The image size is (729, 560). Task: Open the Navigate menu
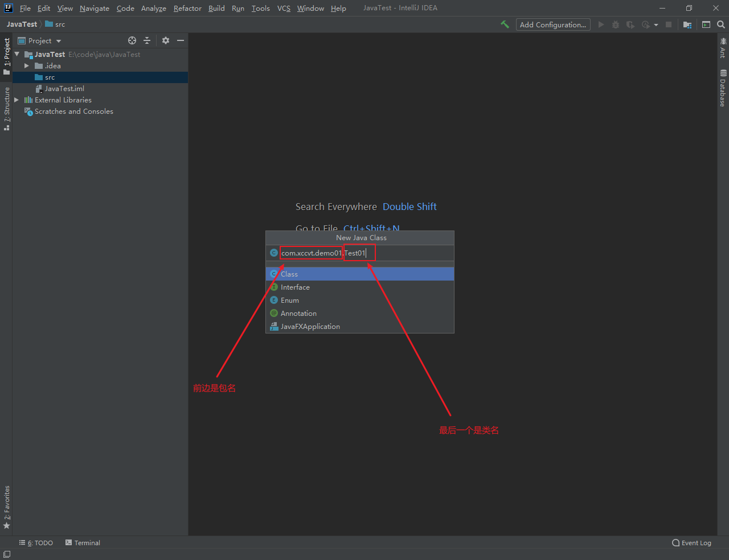[95, 8]
